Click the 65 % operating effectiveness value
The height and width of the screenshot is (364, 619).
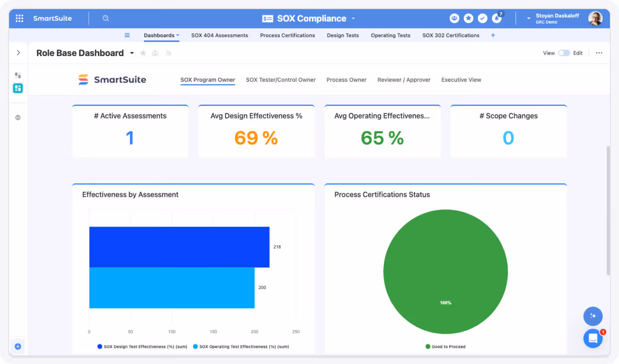pos(382,138)
